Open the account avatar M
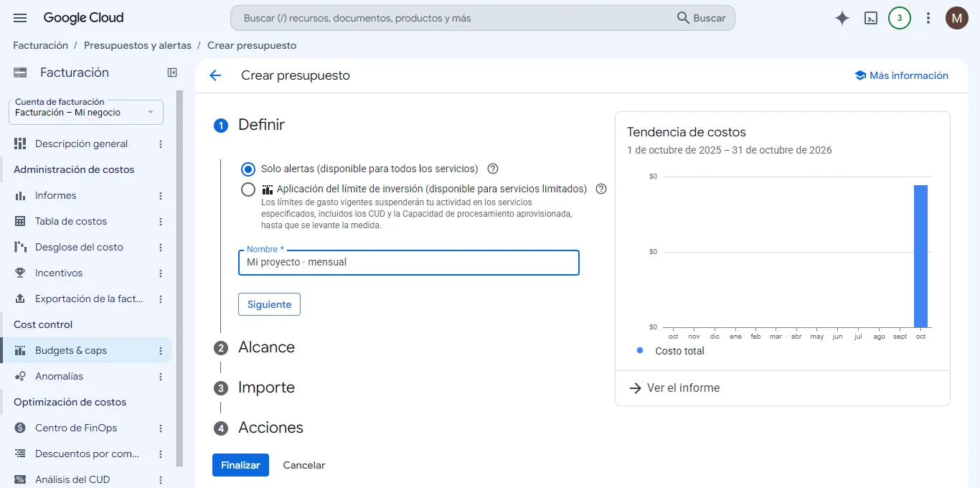Screen dimensions: 980x488 coord(957,18)
